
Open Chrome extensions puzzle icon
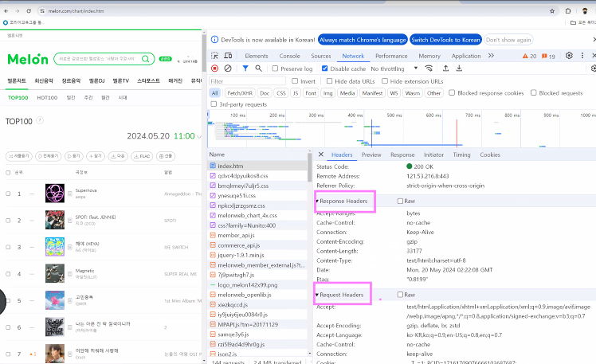tap(568, 11)
